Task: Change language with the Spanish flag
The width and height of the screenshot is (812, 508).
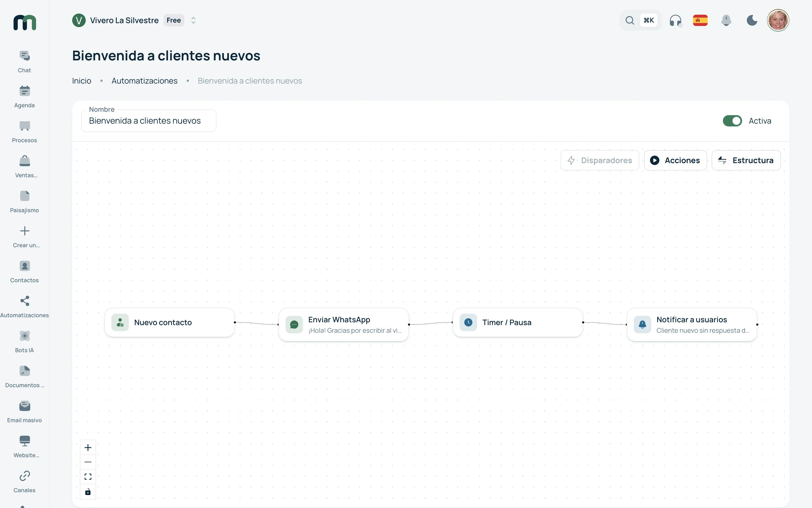Action: coord(700,21)
